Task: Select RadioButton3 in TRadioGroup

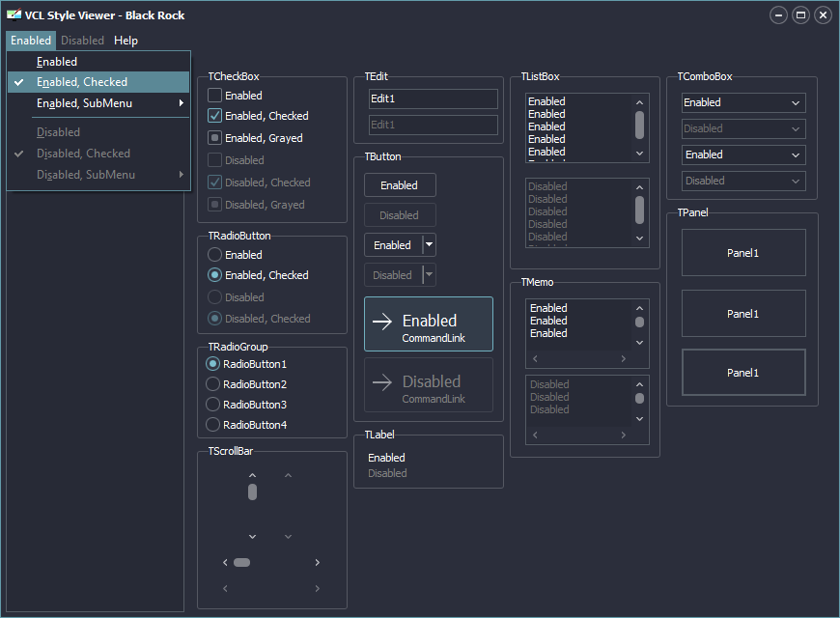Action: 212,405
